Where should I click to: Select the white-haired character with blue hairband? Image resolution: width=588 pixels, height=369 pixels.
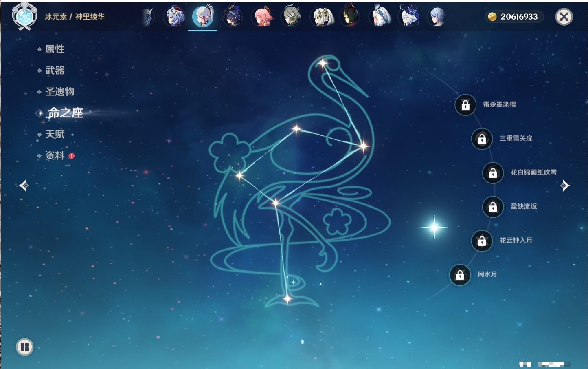[380, 17]
